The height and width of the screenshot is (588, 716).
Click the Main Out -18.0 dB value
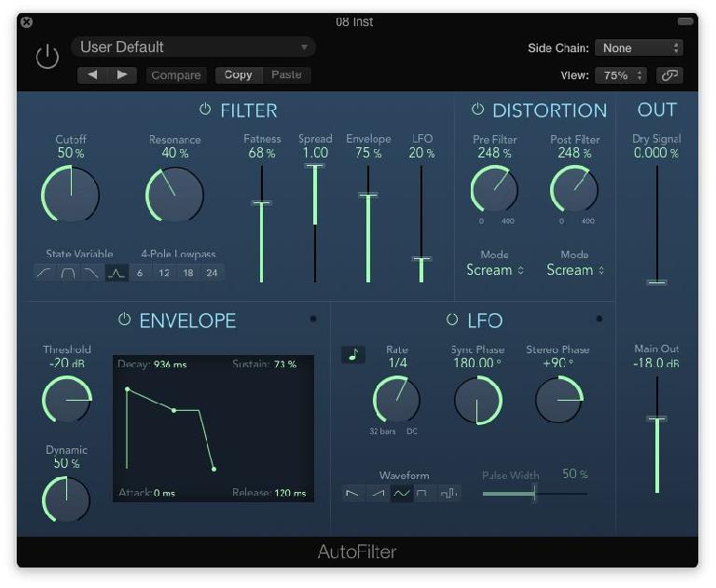coord(656,363)
